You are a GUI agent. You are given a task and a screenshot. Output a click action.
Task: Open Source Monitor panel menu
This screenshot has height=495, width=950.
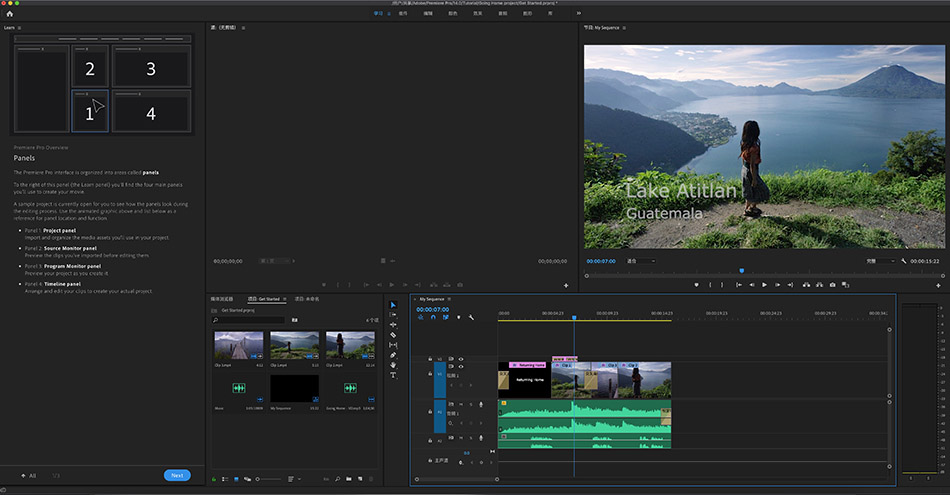(244, 28)
